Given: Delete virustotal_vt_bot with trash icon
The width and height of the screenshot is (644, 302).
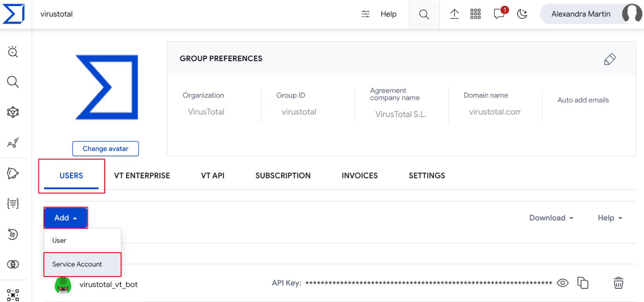Looking at the screenshot, I should (x=618, y=283).
